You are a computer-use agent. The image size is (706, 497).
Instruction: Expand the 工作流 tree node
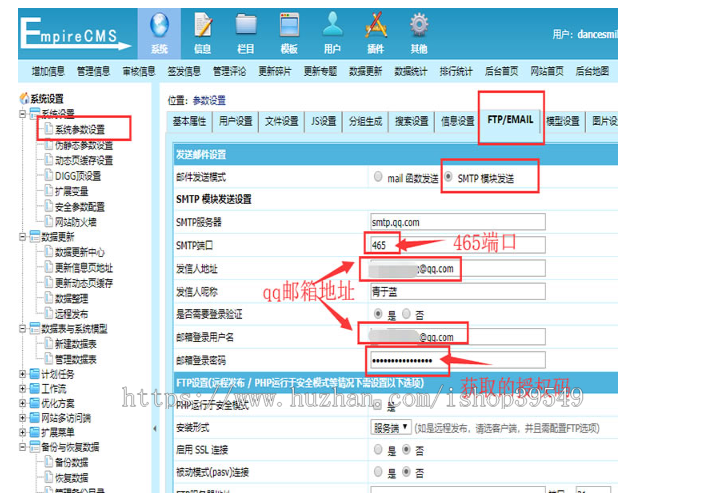(x=23, y=388)
